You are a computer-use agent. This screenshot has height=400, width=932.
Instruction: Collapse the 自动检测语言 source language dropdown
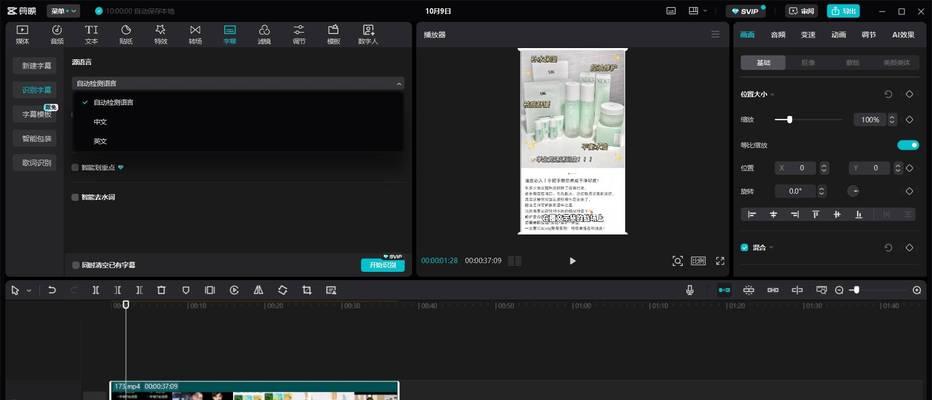pos(238,84)
